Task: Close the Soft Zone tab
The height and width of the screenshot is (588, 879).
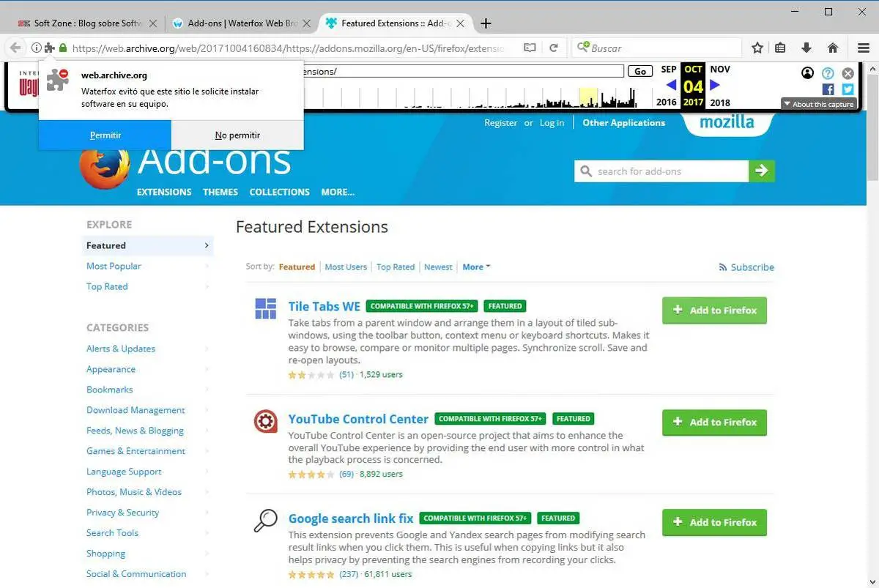Action: pyautogui.click(x=152, y=23)
